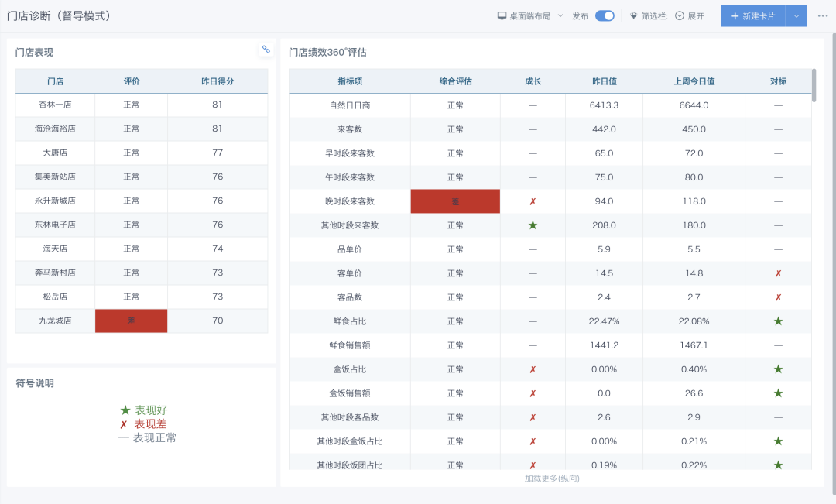The image size is (836, 504).
Task: Toggle the 发布 publish switch off
Action: (x=605, y=15)
